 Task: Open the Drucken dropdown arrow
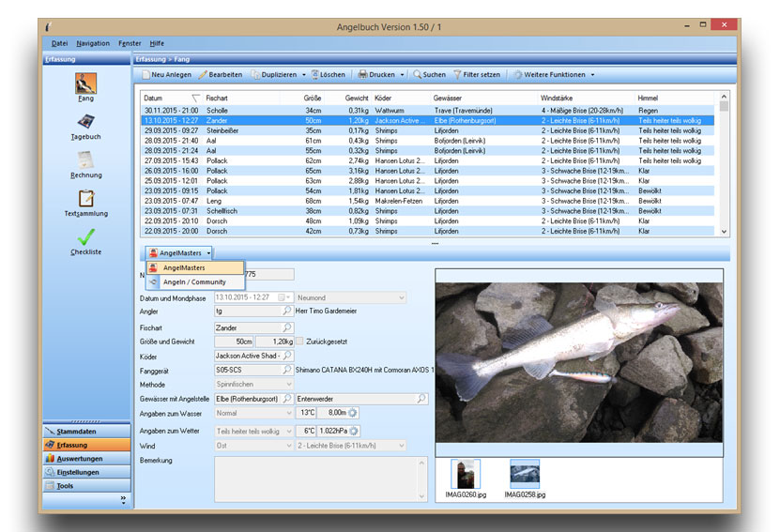(x=402, y=75)
